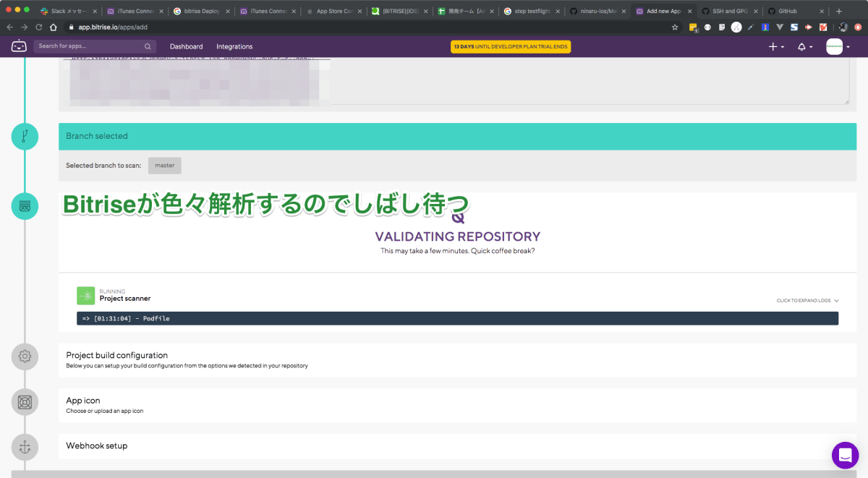Close the Slack tab
Screen dimensions: 868x478
coord(95,12)
